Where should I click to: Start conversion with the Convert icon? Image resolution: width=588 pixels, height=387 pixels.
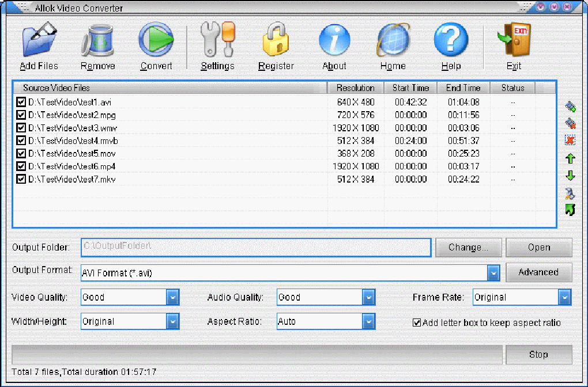click(156, 39)
